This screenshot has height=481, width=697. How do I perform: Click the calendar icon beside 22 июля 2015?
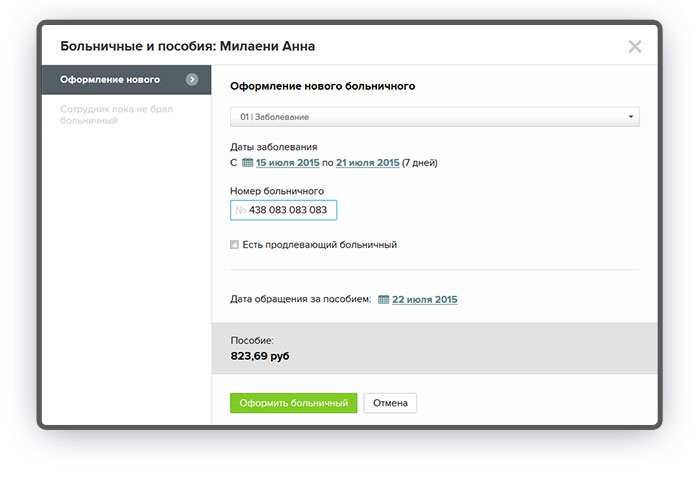pos(383,299)
